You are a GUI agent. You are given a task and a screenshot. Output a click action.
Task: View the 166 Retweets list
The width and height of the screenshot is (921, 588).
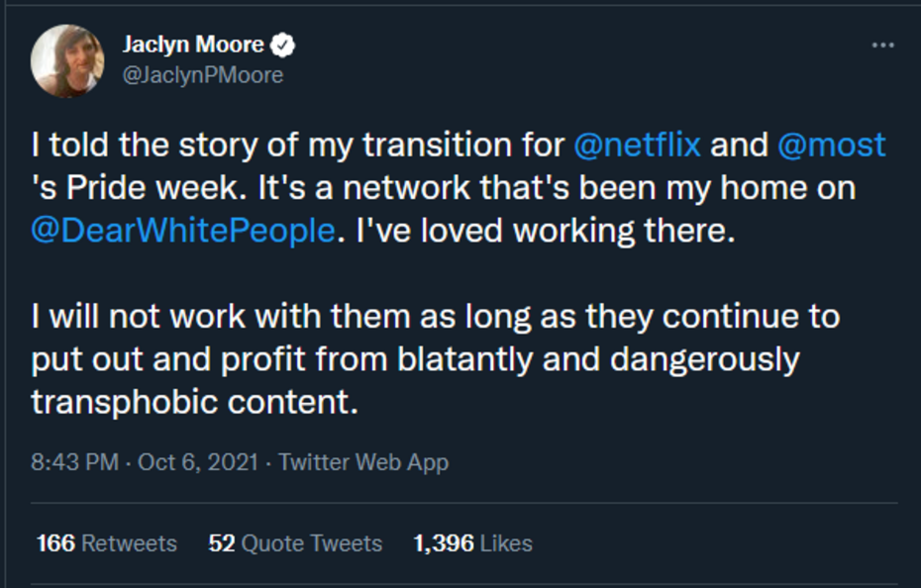[106, 543]
